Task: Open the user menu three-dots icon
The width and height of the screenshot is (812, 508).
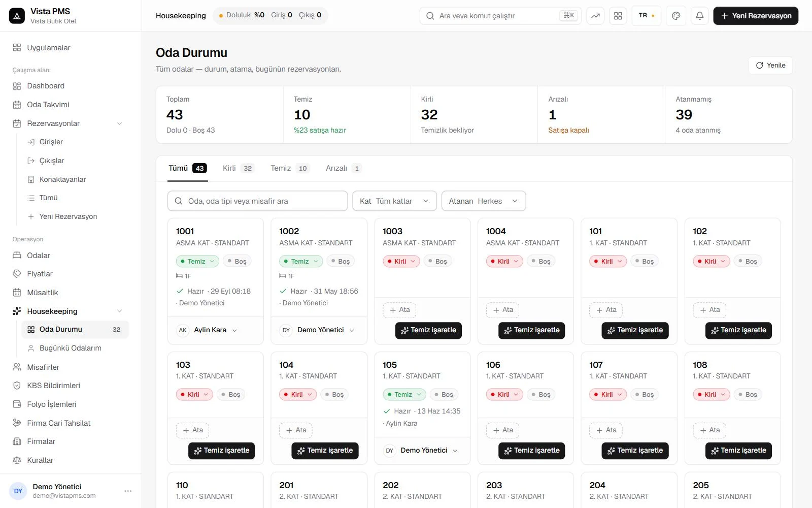Action: click(128, 491)
